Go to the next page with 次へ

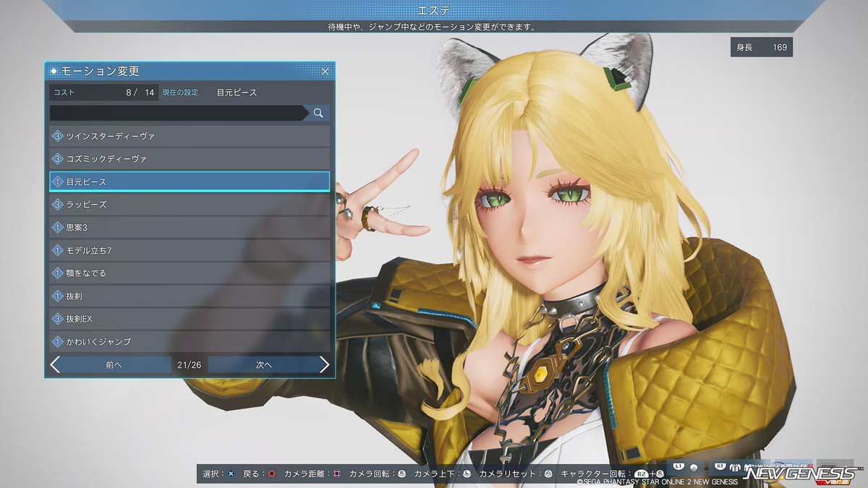(x=263, y=365)
